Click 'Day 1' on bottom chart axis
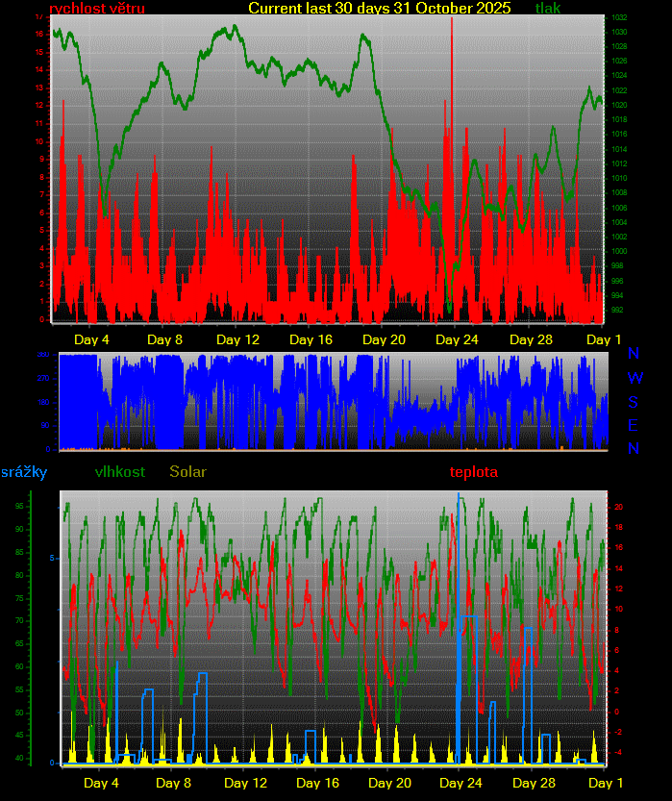Screen dimensions: 672x801 (605, 783)
